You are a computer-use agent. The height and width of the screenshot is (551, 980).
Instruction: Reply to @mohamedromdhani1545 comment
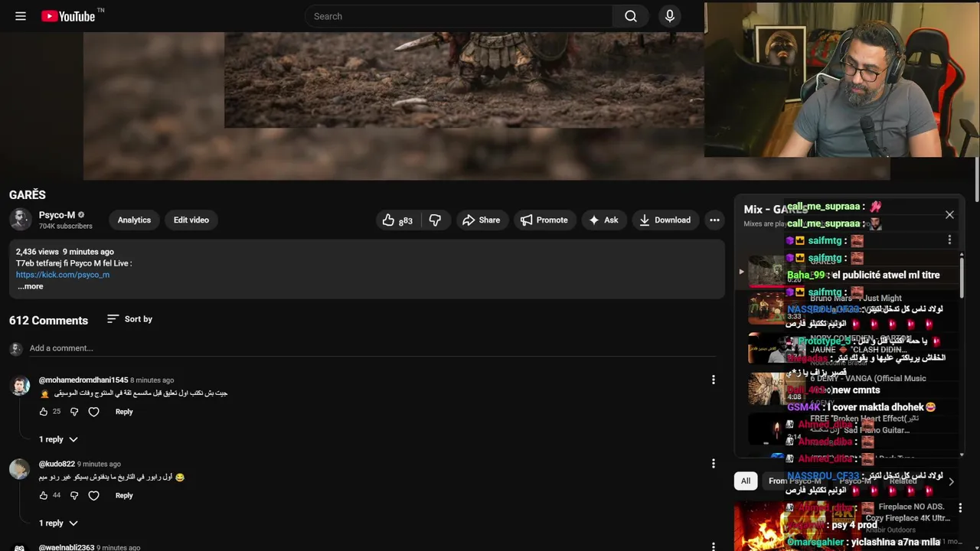point(124,412)
